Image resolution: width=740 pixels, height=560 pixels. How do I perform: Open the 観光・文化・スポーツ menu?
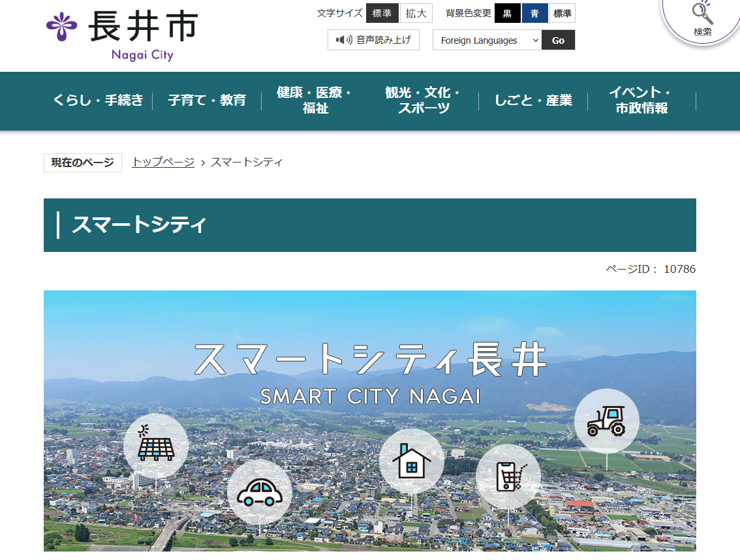[424, 100]
